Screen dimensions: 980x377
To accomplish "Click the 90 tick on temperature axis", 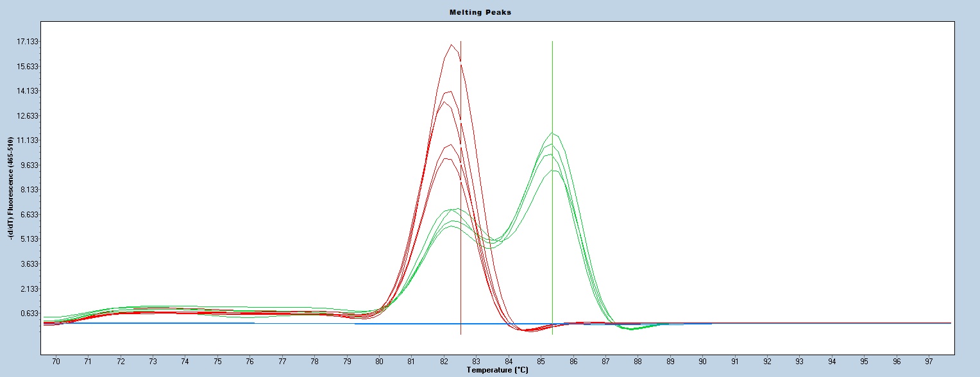I will click(702, 362).
